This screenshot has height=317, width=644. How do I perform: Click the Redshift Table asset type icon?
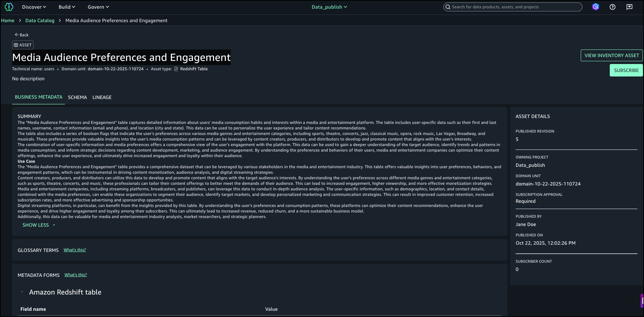[x=176, y=69]
